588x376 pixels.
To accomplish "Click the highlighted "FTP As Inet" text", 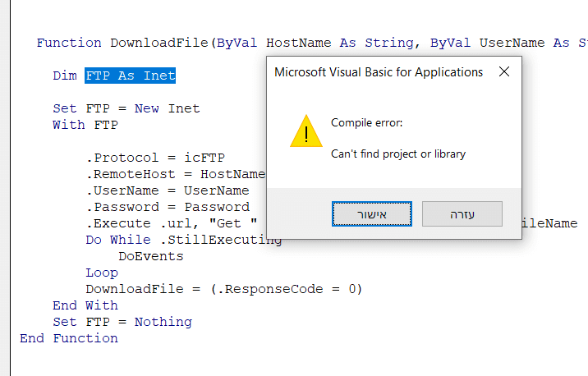I will pos(131,76).
